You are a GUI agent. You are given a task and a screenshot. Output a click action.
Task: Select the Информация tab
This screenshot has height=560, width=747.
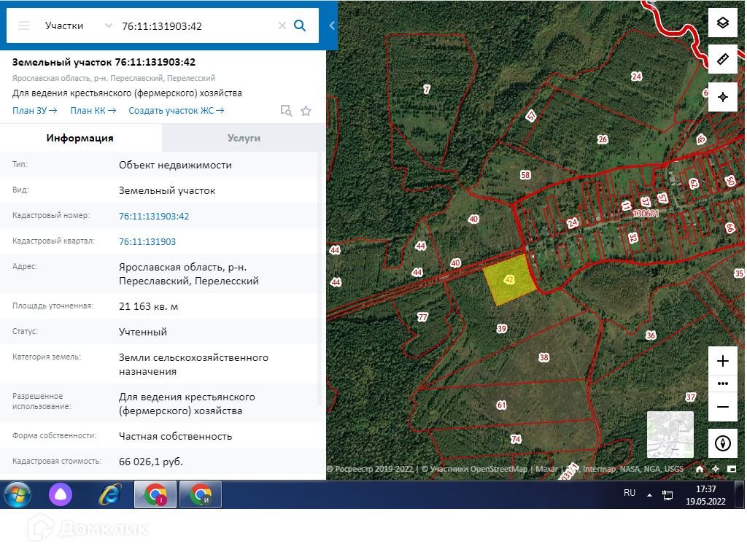pos(80,138)
